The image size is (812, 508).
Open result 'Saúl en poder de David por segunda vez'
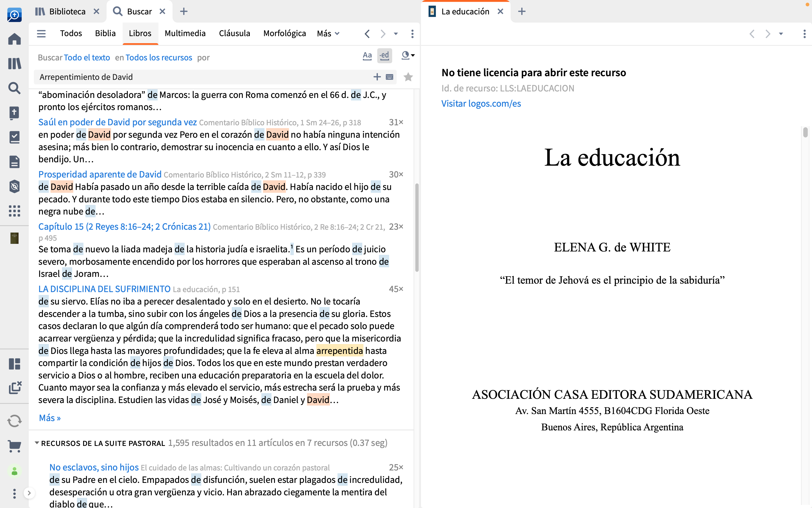click(118, 122)
